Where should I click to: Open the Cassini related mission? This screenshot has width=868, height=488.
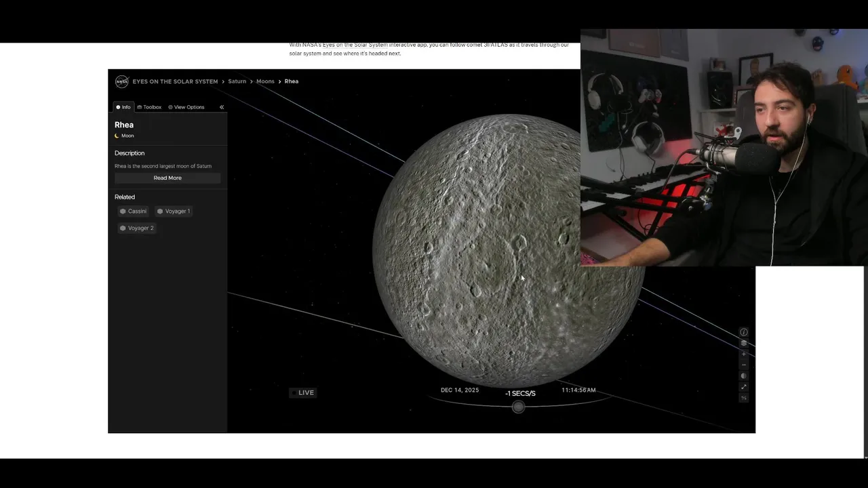coord(133,211)
